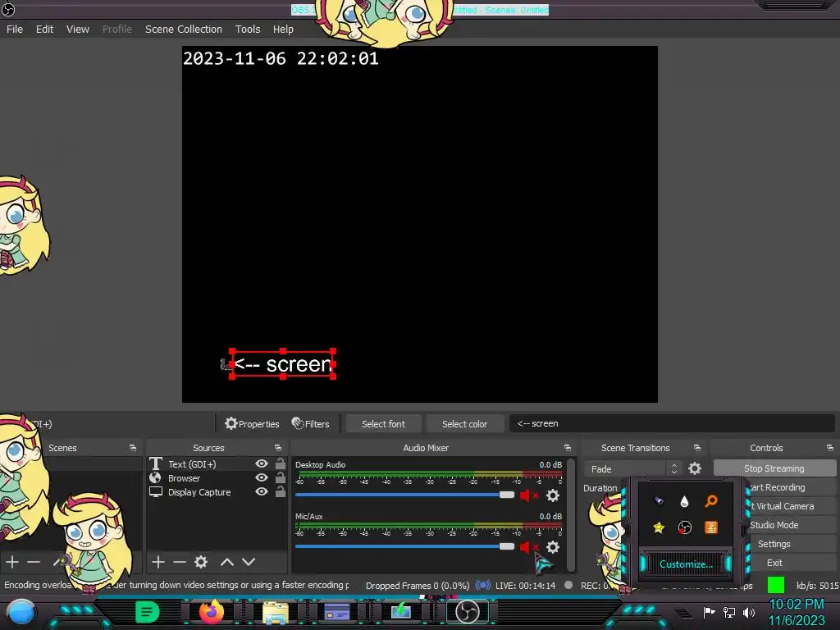Pop out the Audio Mixer dock panel
The image size is (840, 630).
(x=568, y=448)
